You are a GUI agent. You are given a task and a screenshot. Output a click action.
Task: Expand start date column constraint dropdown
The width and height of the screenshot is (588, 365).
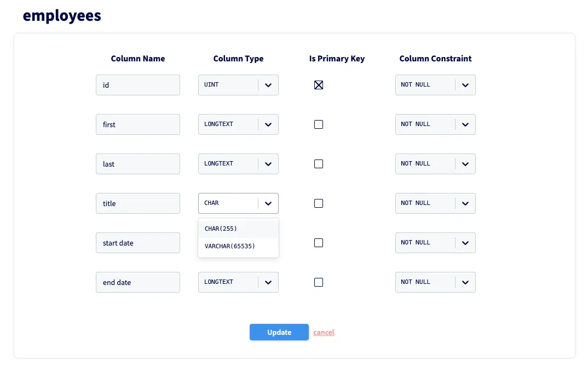click(x=465, y=243)
